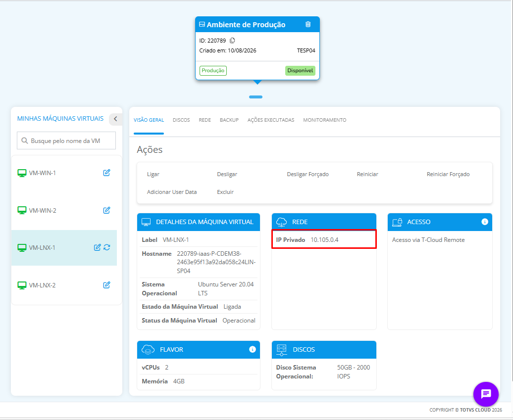Click VM-LNX-1 green monitor icon
The width and height of the screenshot is (513, 420).
(22, 248)
